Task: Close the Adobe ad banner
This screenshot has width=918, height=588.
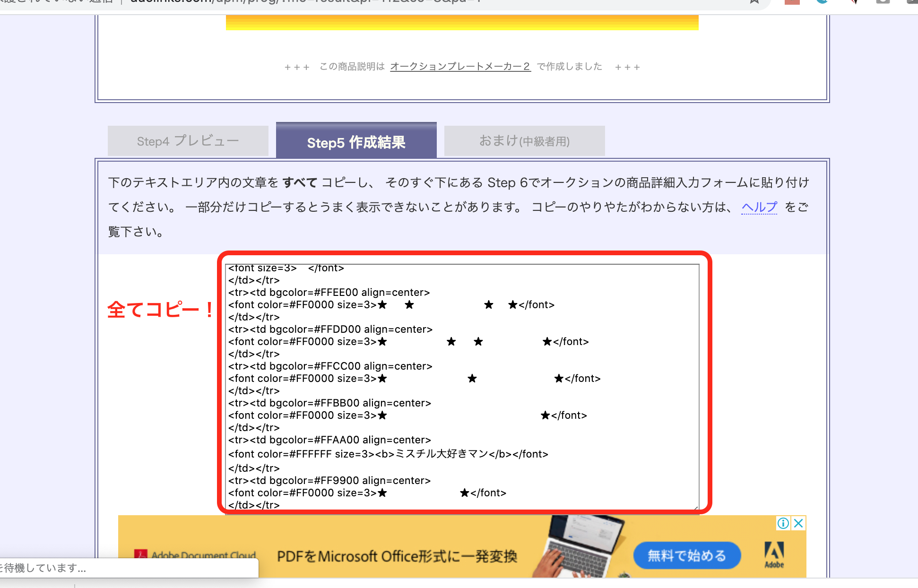Action: [x=799, y=523]
